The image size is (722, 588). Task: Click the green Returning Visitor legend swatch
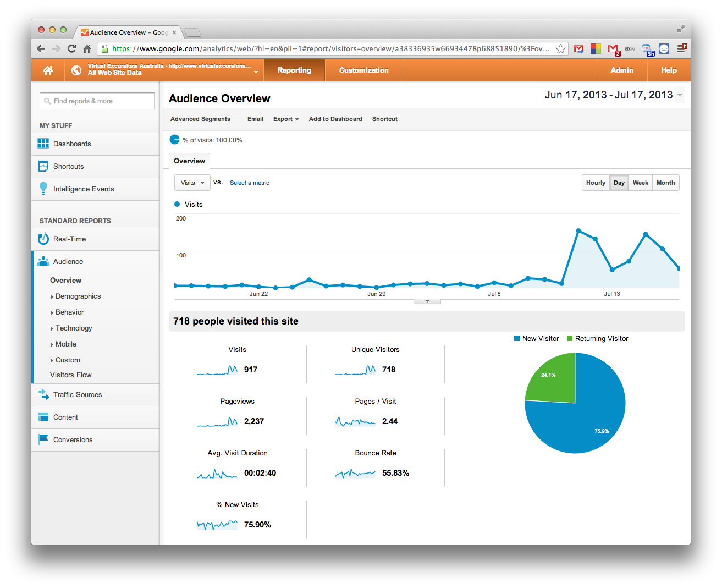coord(570,338)
